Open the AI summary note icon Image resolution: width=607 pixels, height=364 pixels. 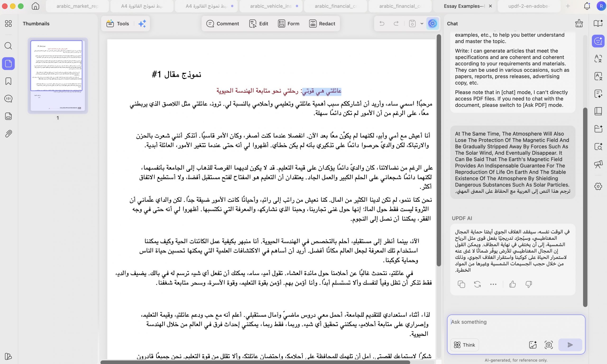click(x=598, y=94)
